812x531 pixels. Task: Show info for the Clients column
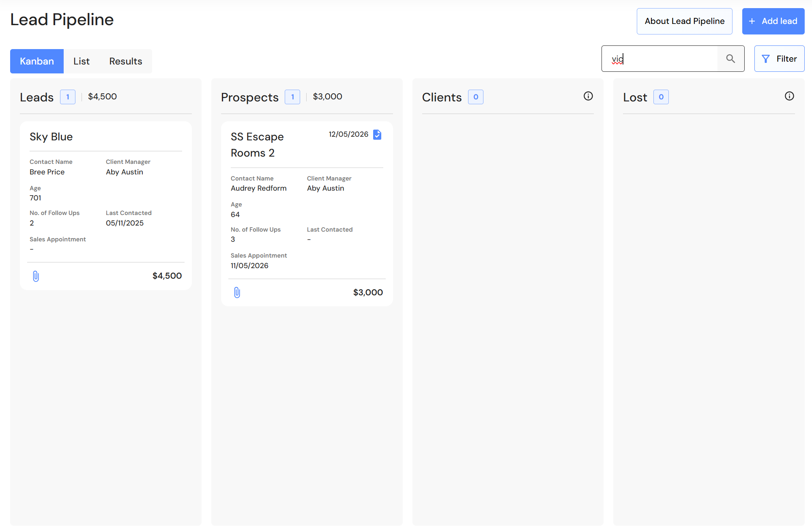[588, 96]
